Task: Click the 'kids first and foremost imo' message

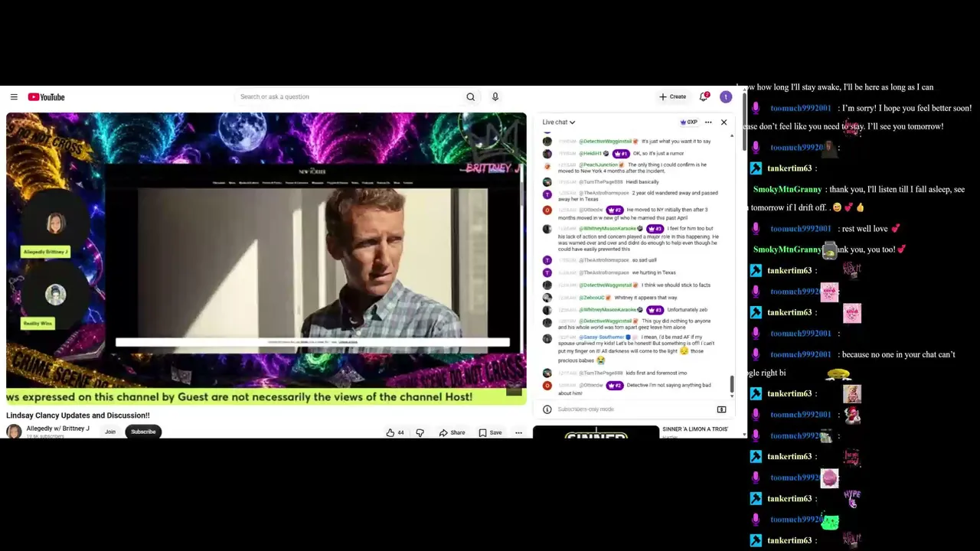Action: pos(656,373)
